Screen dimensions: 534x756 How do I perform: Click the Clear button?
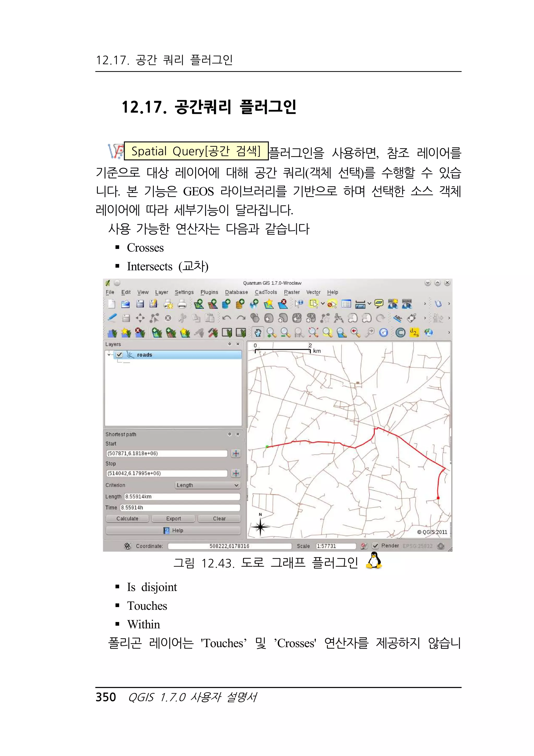219,518
